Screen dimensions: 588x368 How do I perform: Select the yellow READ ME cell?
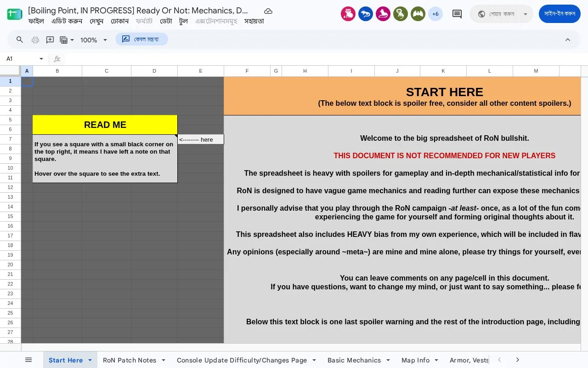point(105,125)
